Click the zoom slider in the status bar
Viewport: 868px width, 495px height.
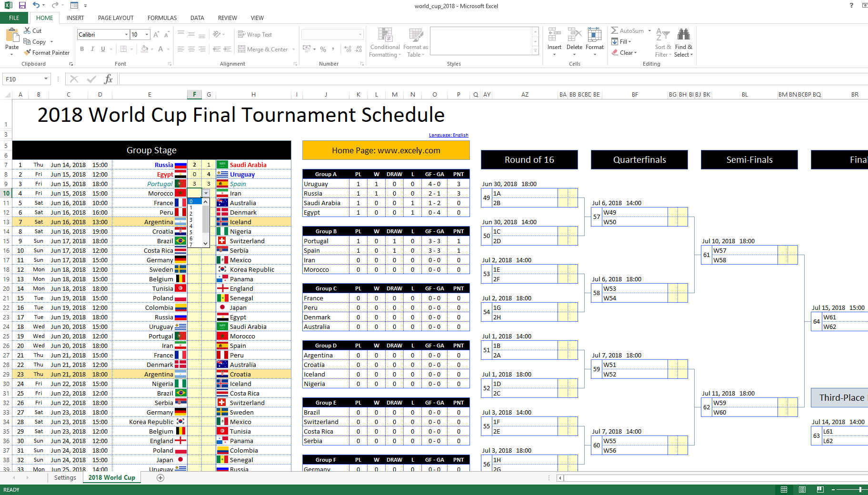pos(848,489)
